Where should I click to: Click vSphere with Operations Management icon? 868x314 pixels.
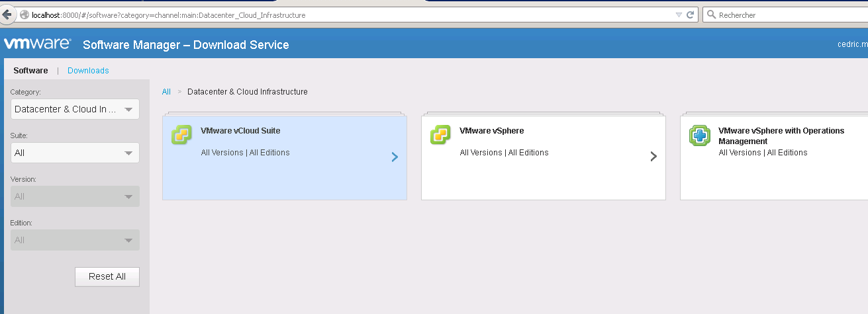tap(700, 136)
